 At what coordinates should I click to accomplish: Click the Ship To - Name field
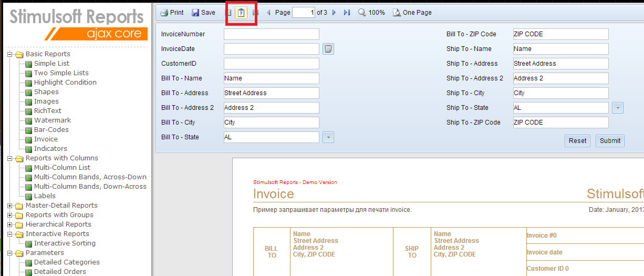point(561,49)
